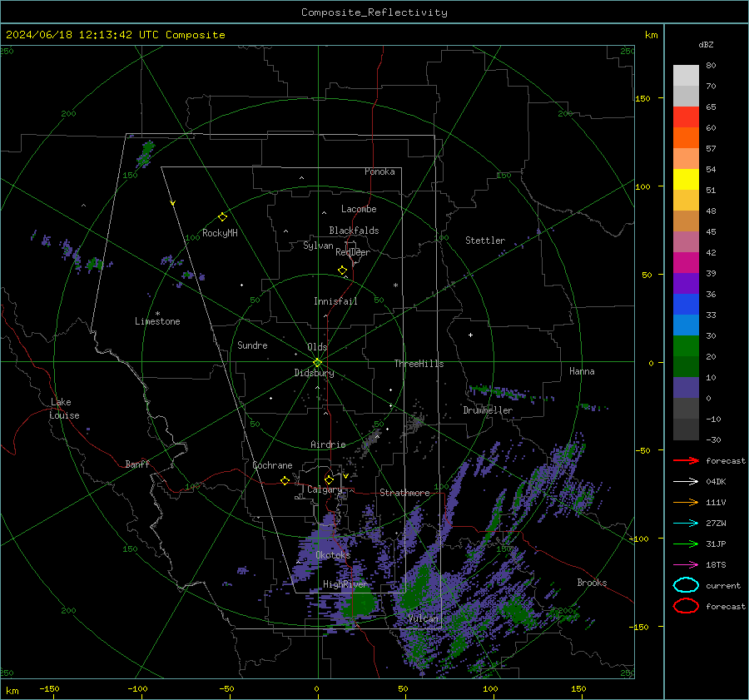Click the white plus marker west of Hanna

[470, 335]
